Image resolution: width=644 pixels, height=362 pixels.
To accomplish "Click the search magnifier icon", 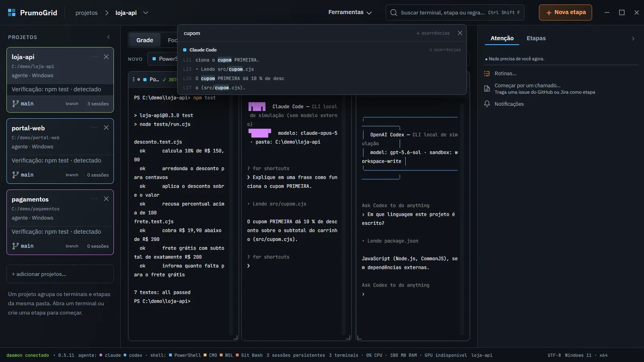I will coord(394,12).
